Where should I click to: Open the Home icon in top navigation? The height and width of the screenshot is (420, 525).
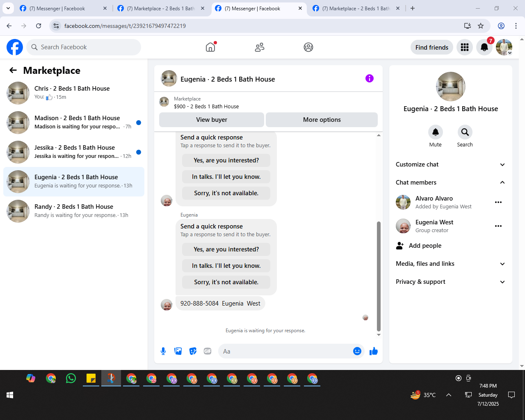pos(210,47)
